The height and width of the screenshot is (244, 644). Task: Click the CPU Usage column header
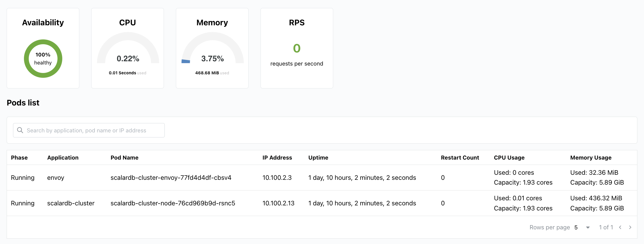coord(509,157)
